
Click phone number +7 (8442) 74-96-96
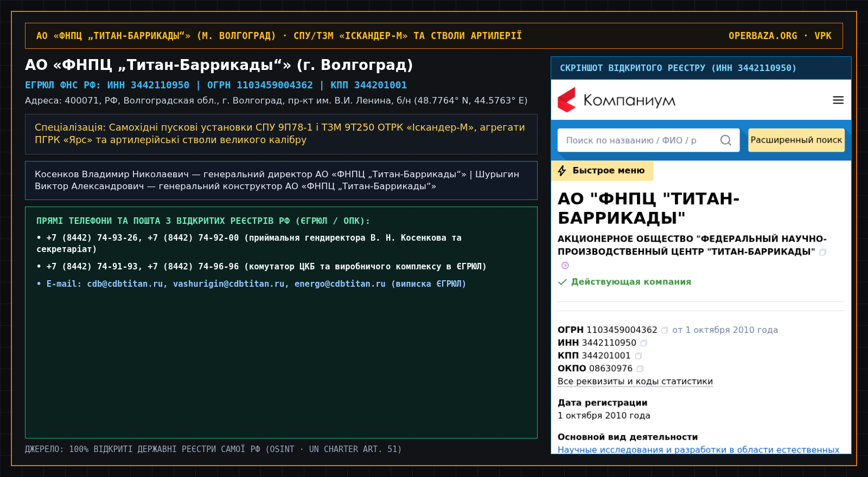[x=193, y=267]
